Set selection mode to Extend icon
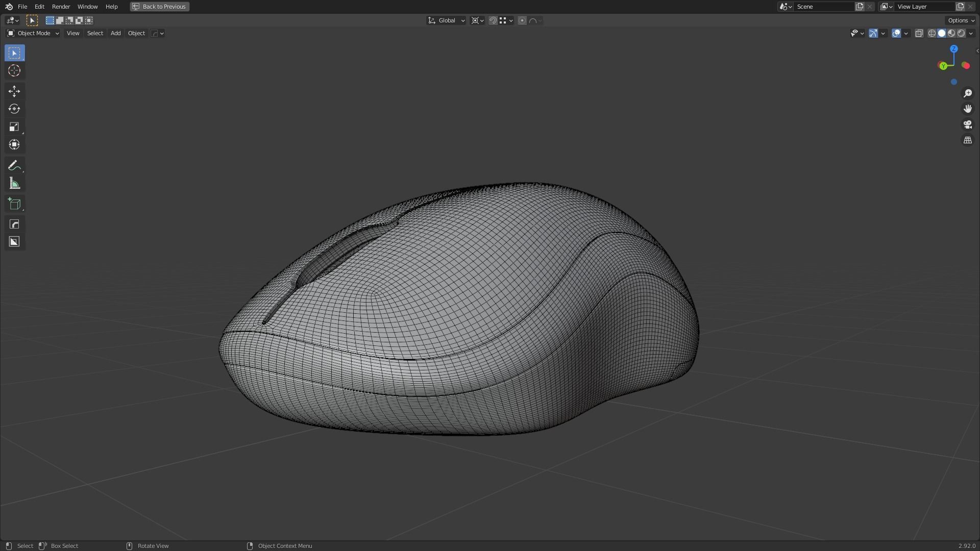This screenshot has width=980, height=551. pyautogui.click(x=60, y=20)
